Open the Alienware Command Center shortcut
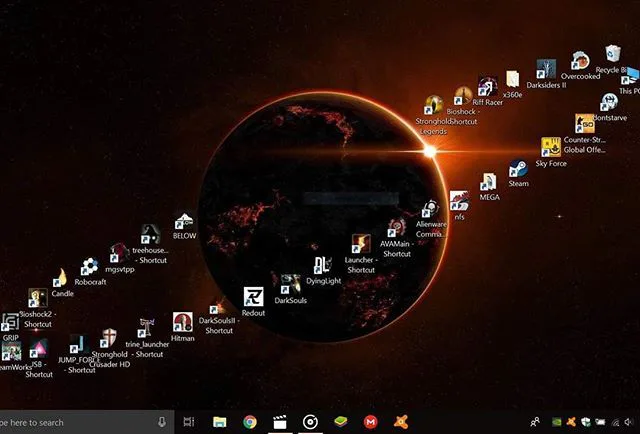Image resolution: width=640 pixels, height=434 pixels. click(430, 209)
